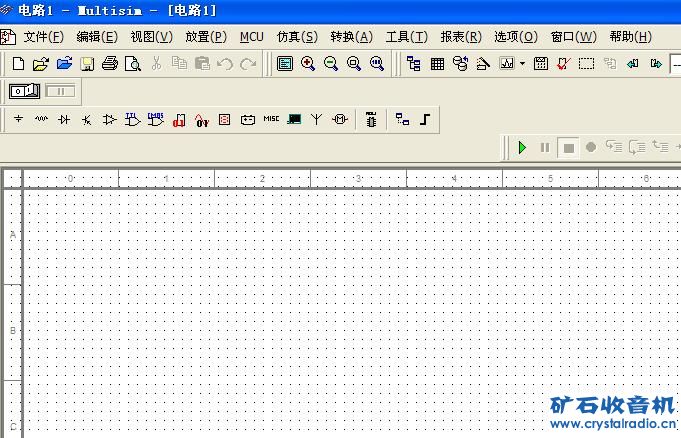The image size is (681, 438).
Task: Show the design toolbox hierarchy icon
Action: coord(413,64)
